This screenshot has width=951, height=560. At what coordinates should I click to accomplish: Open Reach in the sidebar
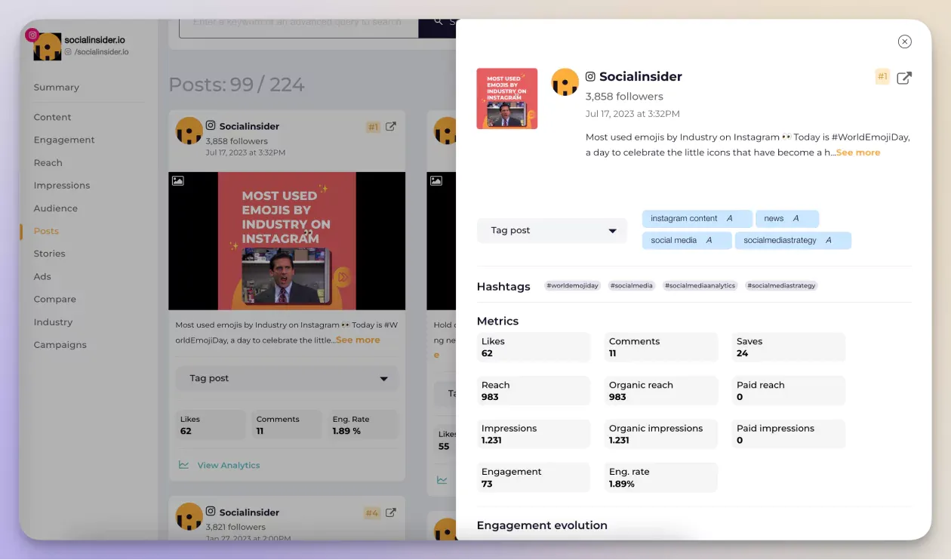pyautogui.click(x=48, y=163)
